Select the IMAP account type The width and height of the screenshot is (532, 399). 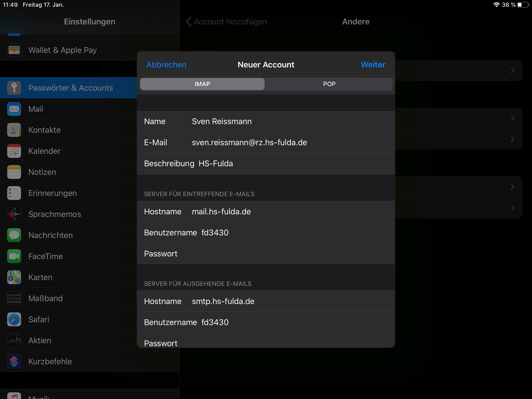click(202, 84)
